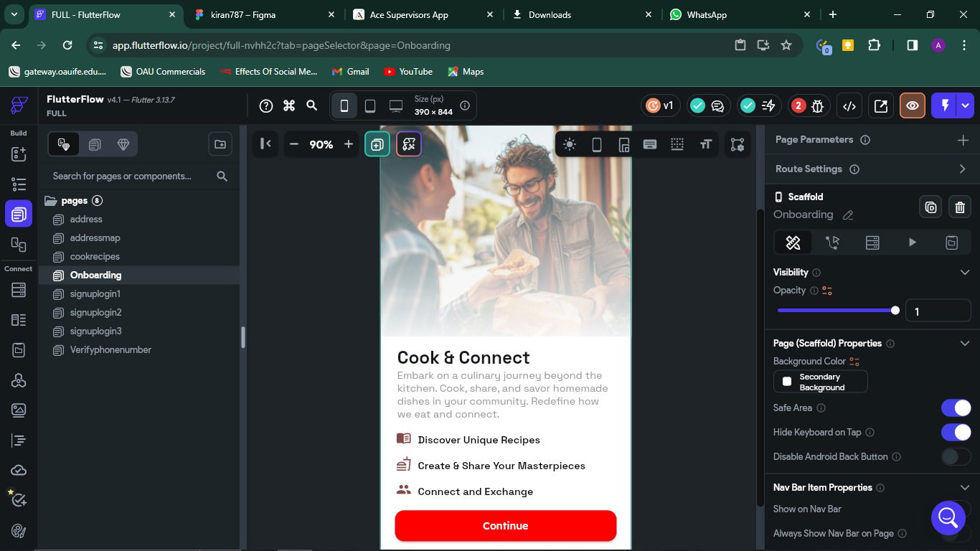Viewport: 980px width, 551px height.
Task: Toggle light mode sun icon on canvas
Action: click(570, 144)
